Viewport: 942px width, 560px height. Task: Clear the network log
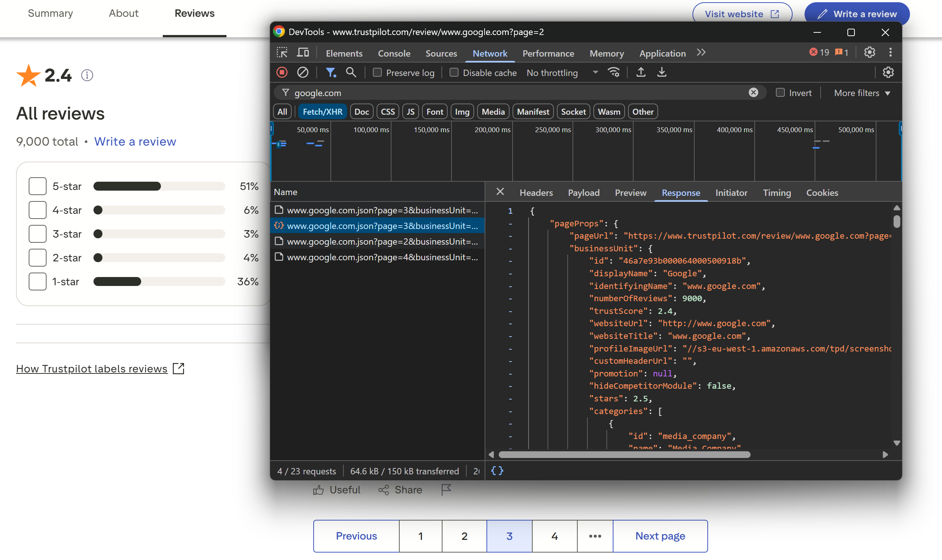303,73
